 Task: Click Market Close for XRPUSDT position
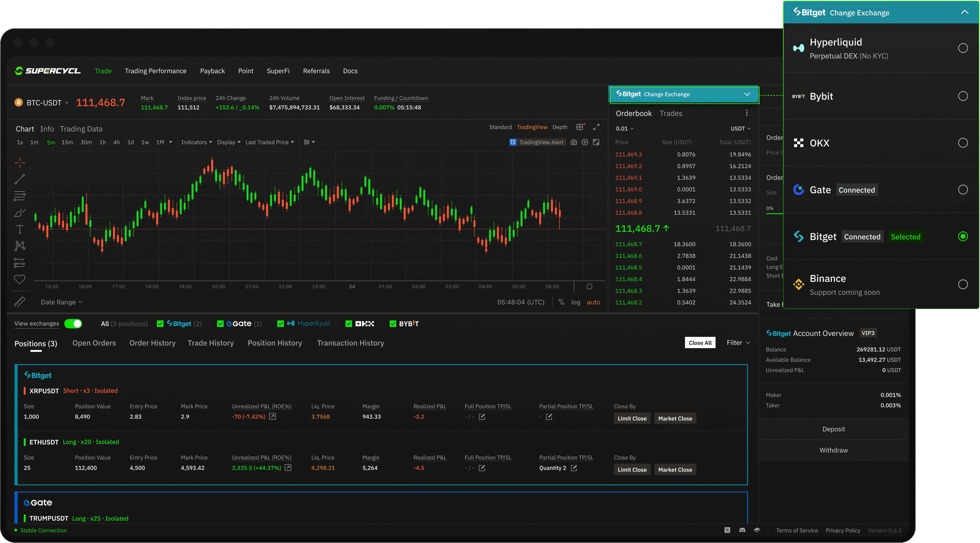(675, 418)
